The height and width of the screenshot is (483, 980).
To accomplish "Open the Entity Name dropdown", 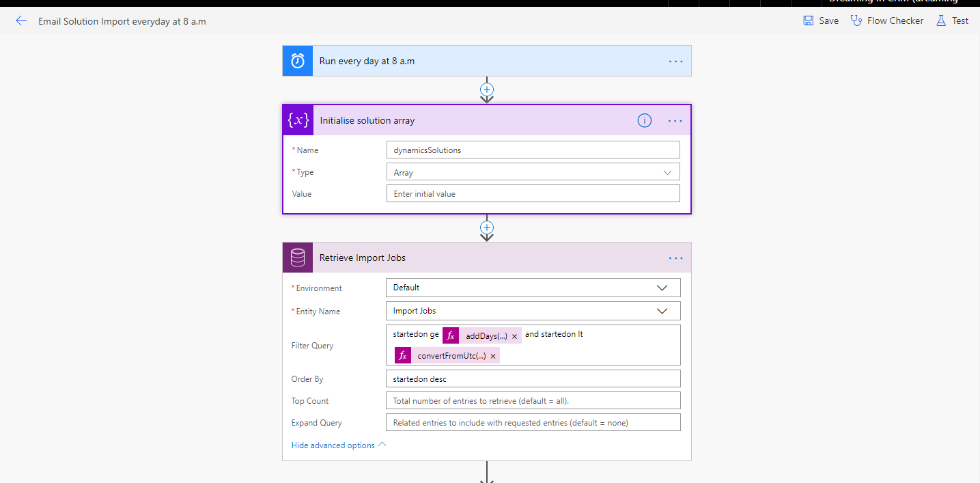I will (x=662, y=311).
